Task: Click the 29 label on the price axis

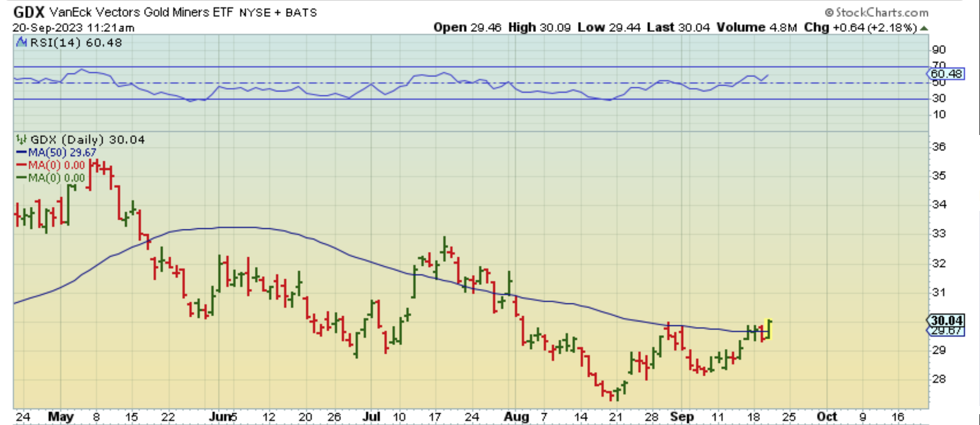Action: pyautogui.click(x=938, y=350)
